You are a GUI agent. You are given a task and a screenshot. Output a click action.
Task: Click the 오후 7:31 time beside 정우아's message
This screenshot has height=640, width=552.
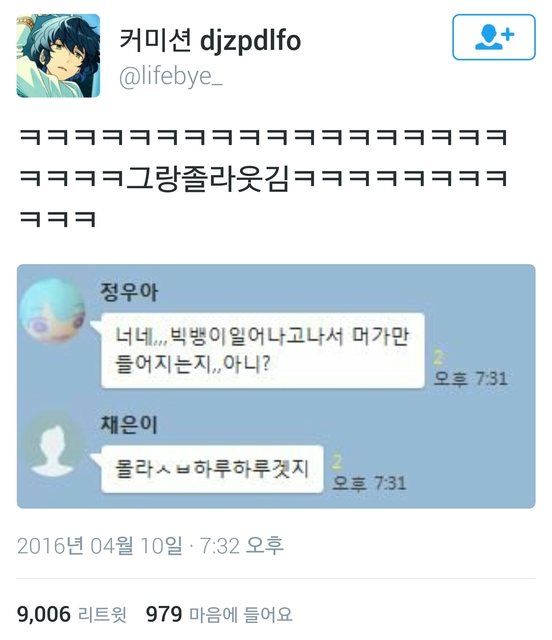click(x=470, y=378)
